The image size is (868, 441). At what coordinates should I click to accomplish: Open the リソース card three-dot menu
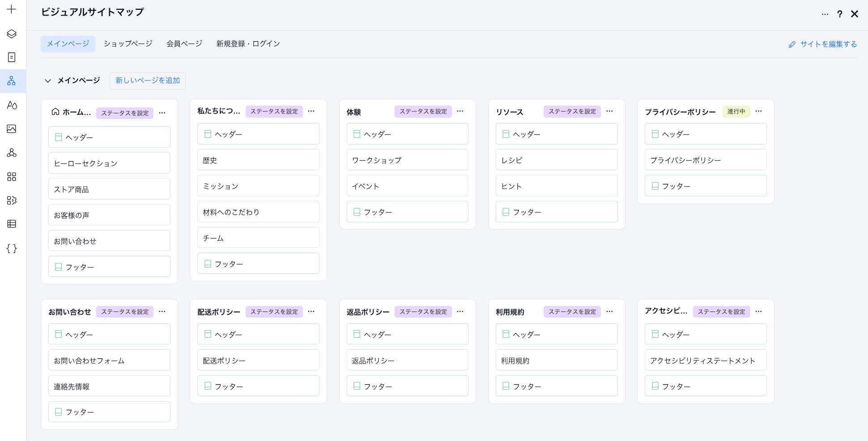tap(609, 111)
